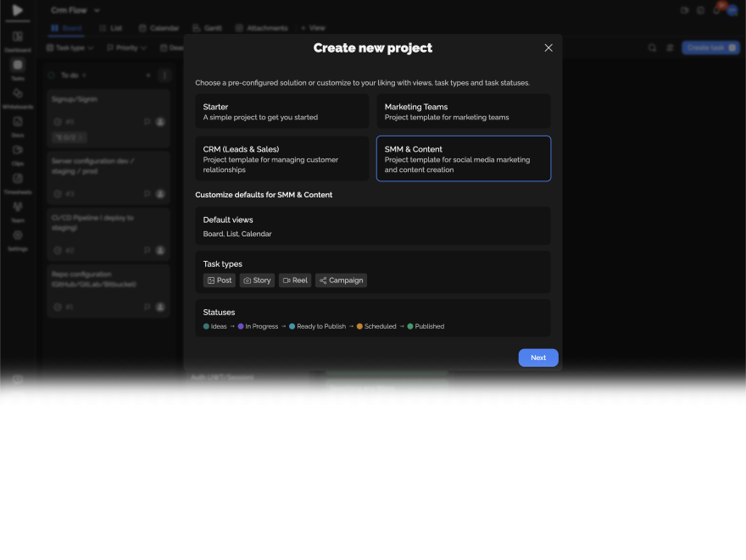Open the Dashboard sidebar icon

(x=17, y=37)
